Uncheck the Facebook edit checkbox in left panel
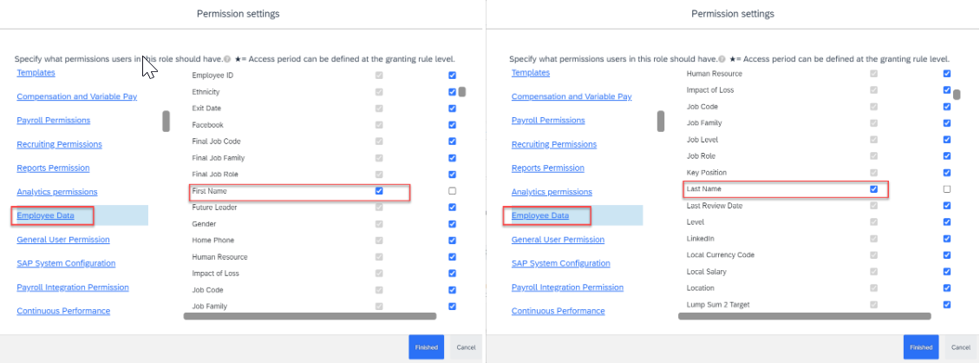 [453, 125]
